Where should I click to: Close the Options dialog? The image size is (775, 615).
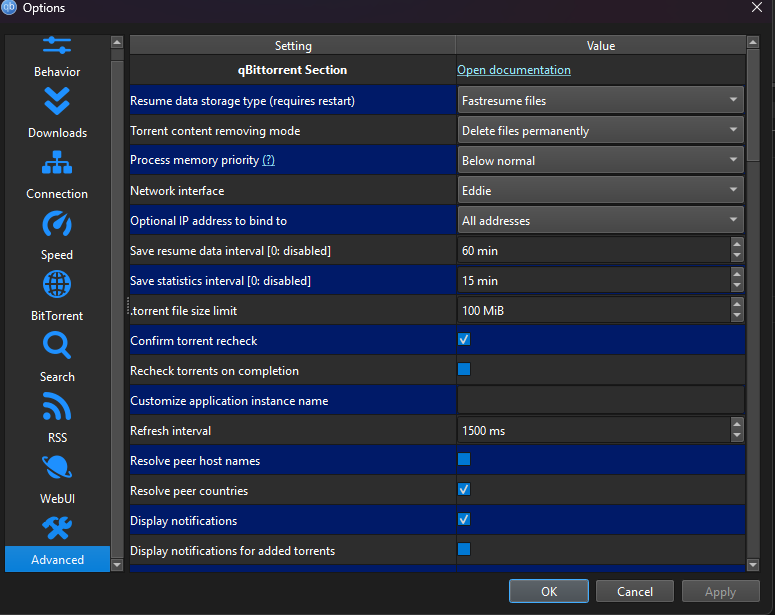click(x=757, y=7)
